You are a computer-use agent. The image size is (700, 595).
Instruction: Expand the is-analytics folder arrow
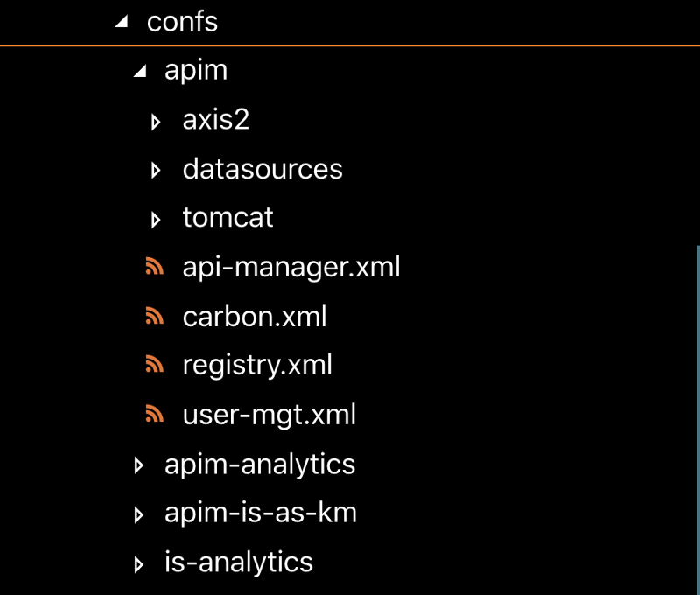tap(138, 564)
